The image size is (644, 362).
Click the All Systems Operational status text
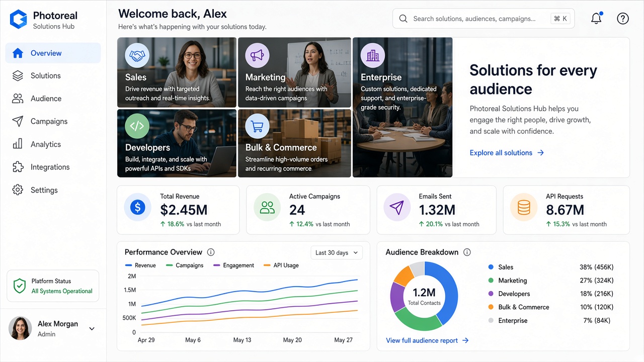[x=62, y=291]
